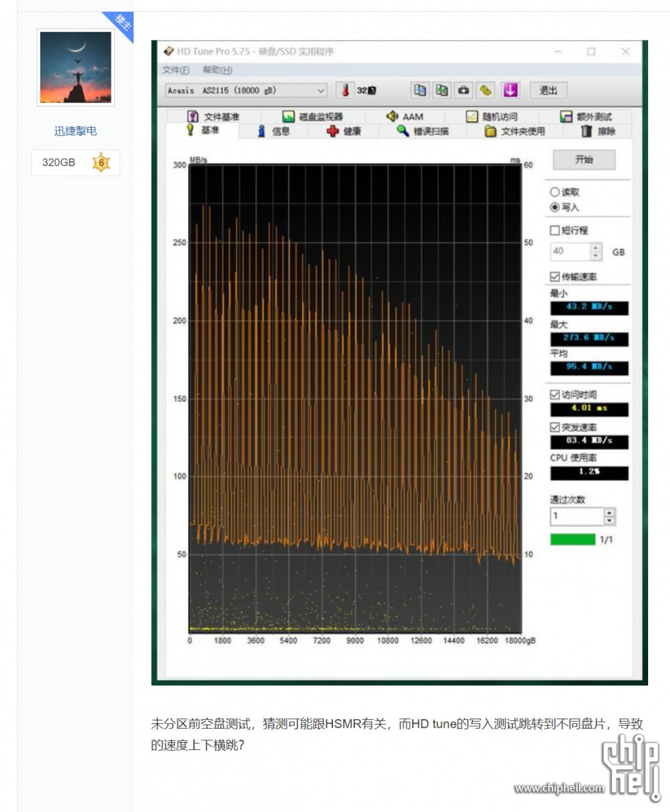Switch to the 错误扫描 tab
This screenshot has width=670, height=812.
tap(423, 131)
